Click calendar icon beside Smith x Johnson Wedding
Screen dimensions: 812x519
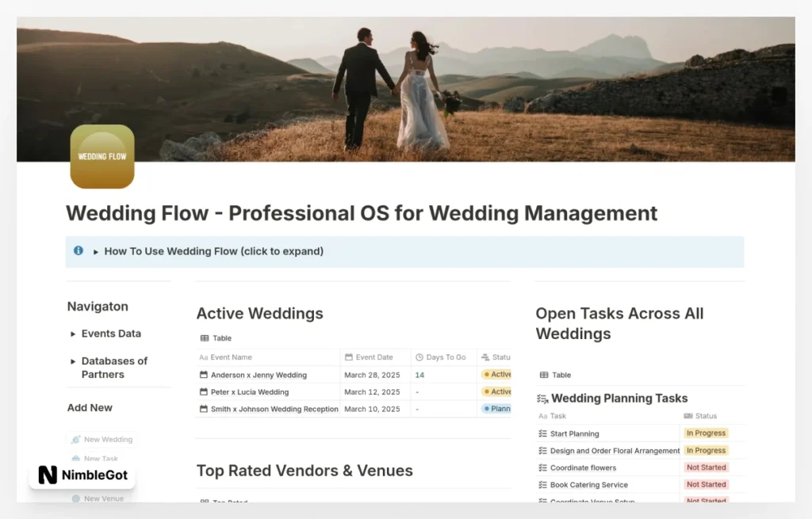click(204, 408)
